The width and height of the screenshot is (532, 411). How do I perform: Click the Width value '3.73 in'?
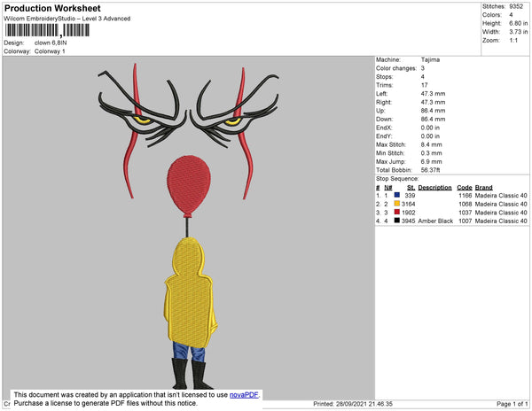pyautogui.click(x=518, y=32)
